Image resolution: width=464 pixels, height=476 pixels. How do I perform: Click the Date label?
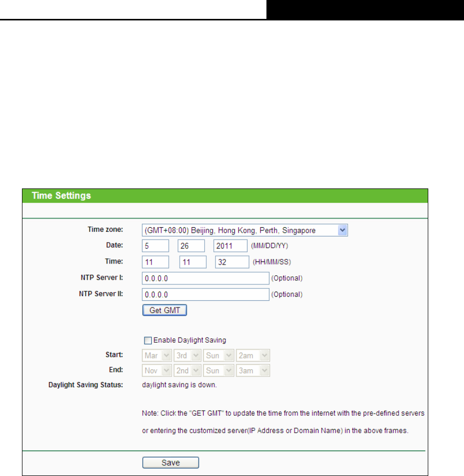click(114, 245)
